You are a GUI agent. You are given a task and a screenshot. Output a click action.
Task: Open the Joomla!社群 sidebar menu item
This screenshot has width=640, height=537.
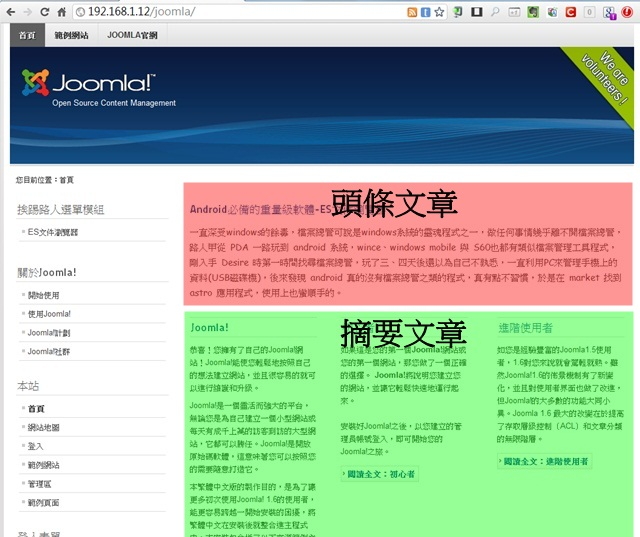(x=49, y=352)
